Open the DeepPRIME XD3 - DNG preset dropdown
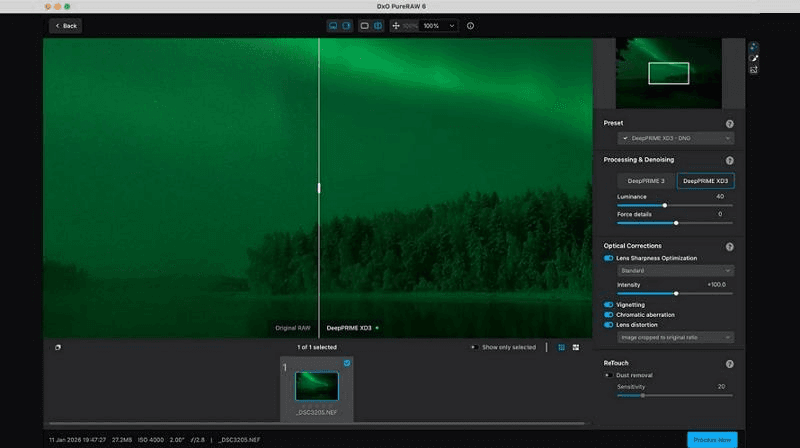This screenshot has height=448, width=800. pos(676,138)
